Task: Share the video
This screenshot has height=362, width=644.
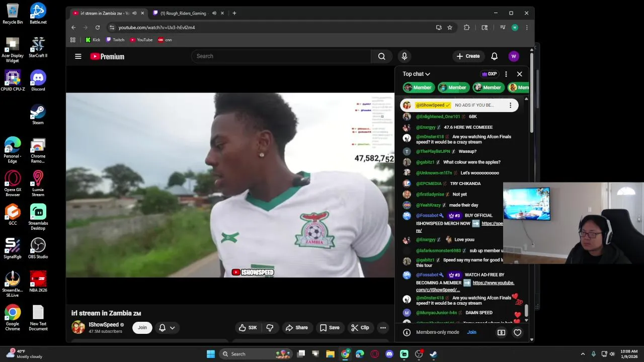Action: pyautogui.click(x=297, y=328)
